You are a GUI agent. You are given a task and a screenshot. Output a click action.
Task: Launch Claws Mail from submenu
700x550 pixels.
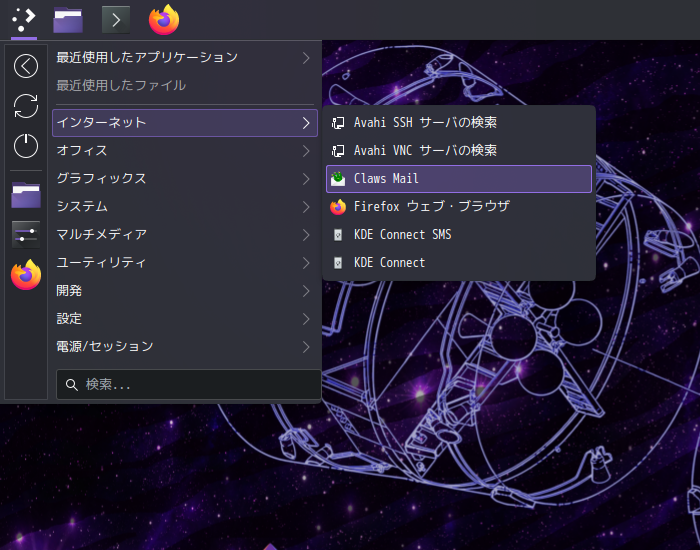(459, 179)
